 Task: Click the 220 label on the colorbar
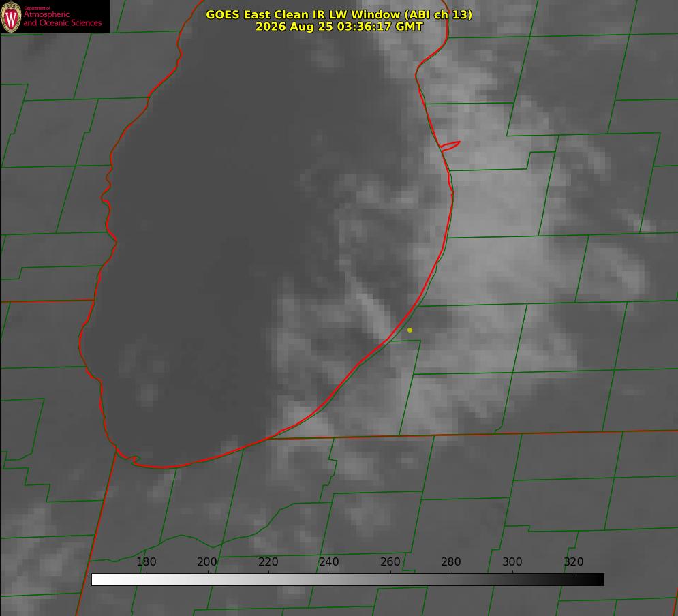click(268, 561)
